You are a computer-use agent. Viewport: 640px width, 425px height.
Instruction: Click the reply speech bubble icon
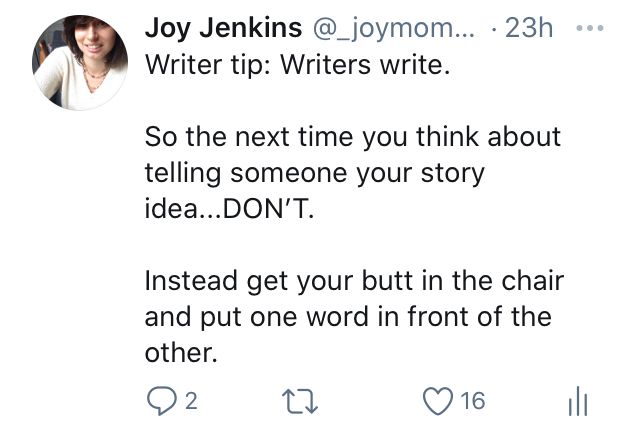(162, 401)
